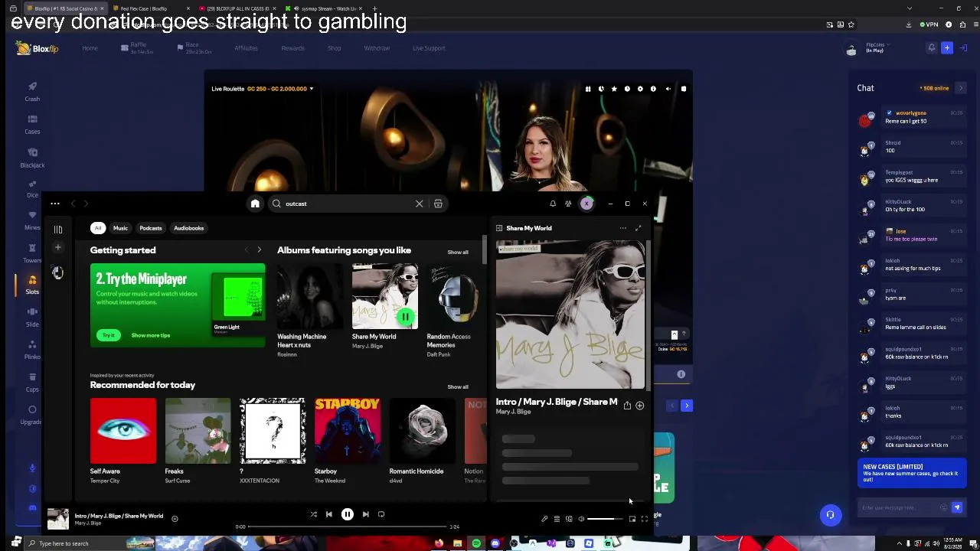980x551 pixels.
Task: Seek within the song progress bar
Action: 348,527
